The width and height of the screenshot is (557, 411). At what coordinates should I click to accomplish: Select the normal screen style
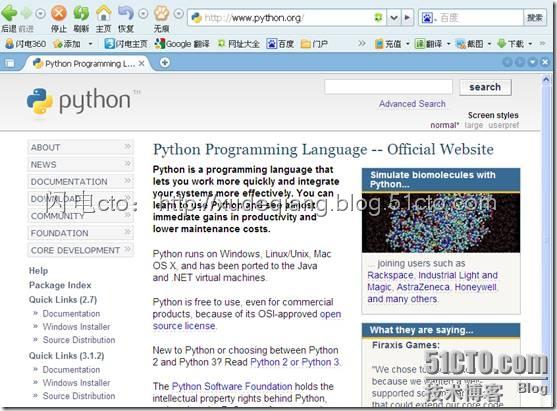444,125
